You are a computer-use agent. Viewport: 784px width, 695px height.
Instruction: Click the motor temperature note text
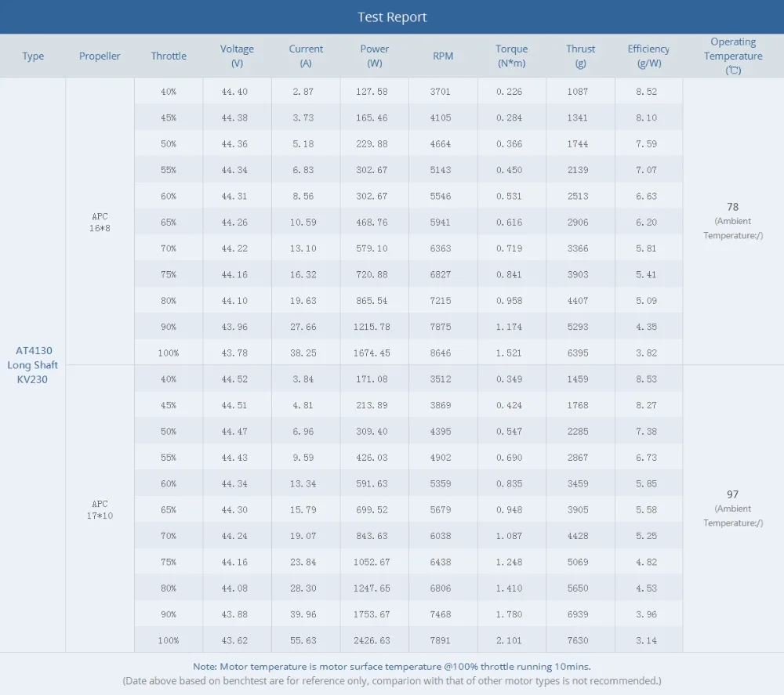point(392,667)
